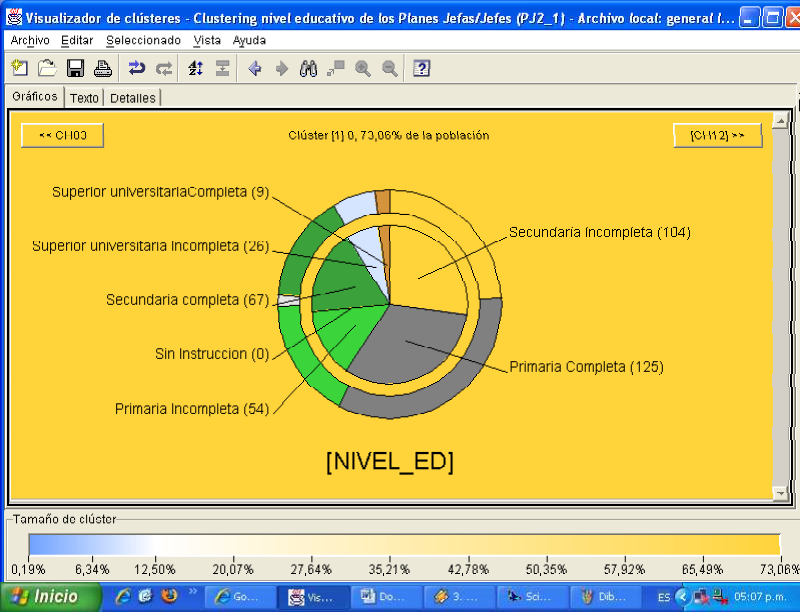Open the Archivo menu

coord(30,40)
